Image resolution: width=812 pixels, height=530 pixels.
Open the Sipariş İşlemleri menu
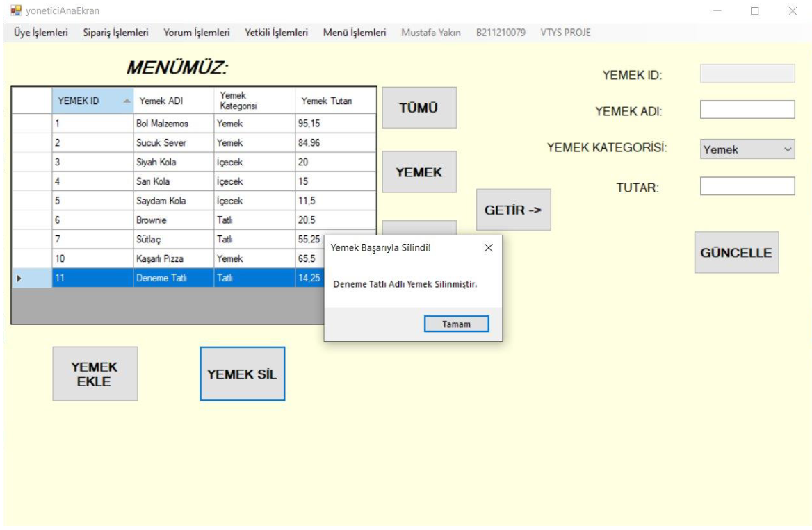click(115, 33)
